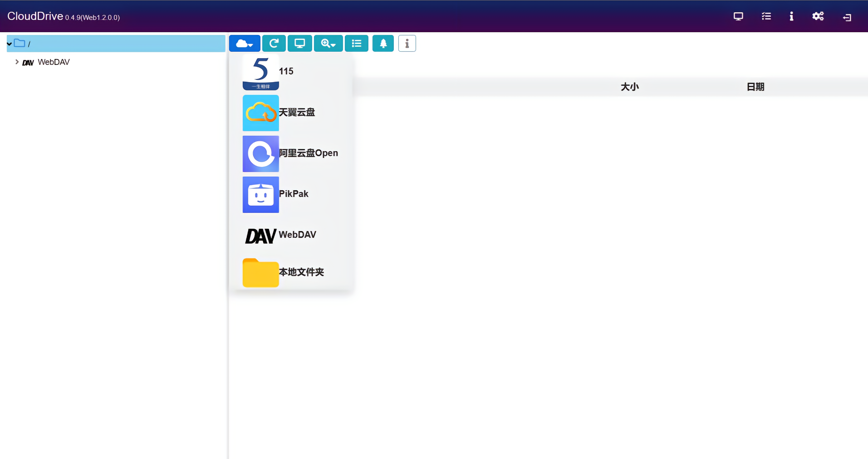The height and width of the screenshot is (459, 868).
Task: Click the 天翼云盘 cloud logo icon
Action: tap(260, 113)
